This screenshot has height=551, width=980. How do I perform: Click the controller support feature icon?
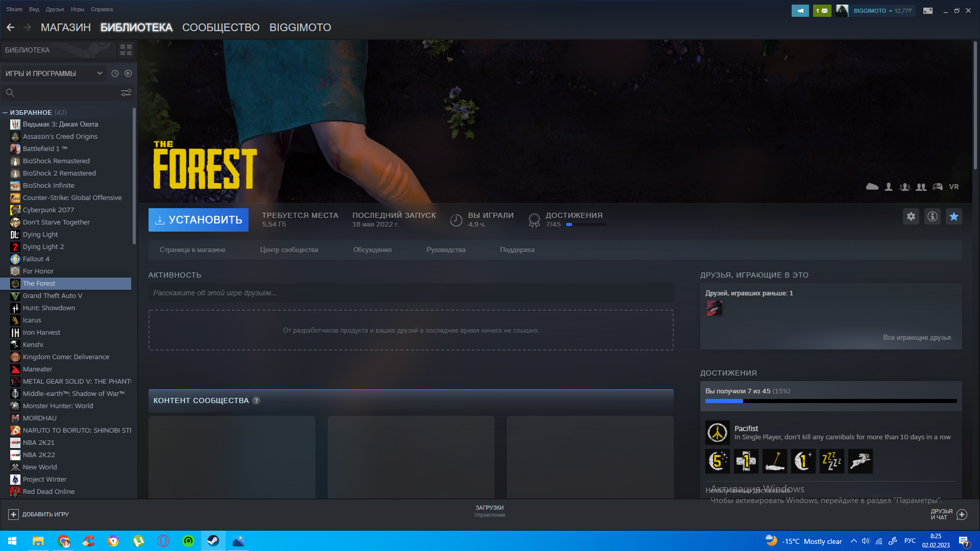pos(938,187)
